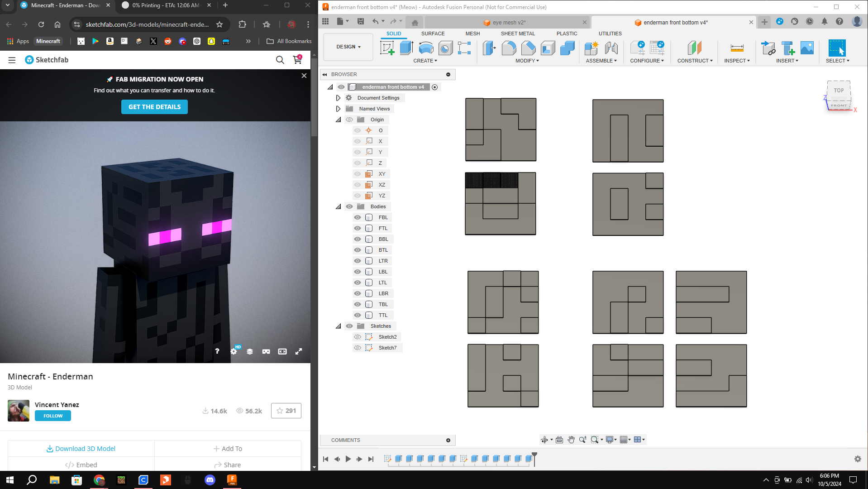Click the Save icon in Fusion
The height and width of the screenshot is (489, 868).
(361, 21)
